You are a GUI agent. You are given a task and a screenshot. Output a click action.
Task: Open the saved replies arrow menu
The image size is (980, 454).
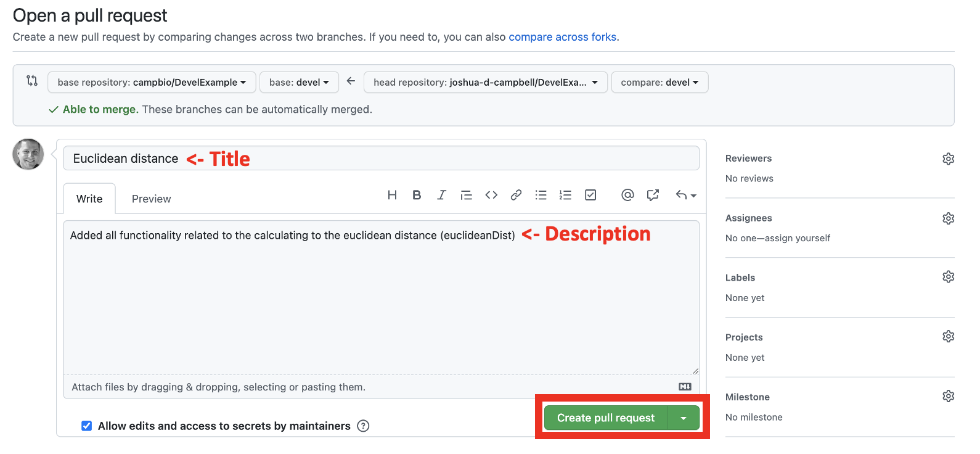[x=685, y=195]
